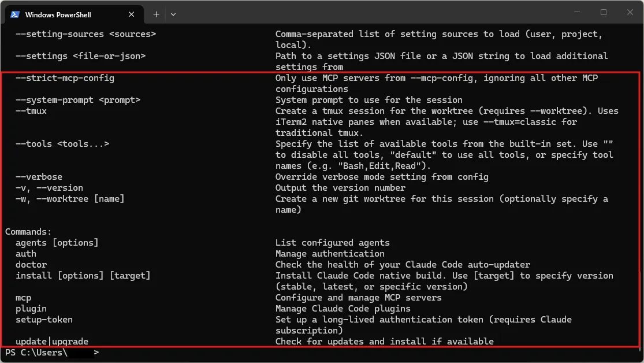Click 'Output the version number' description
The image size is (644, 363).
click(340, 188)
